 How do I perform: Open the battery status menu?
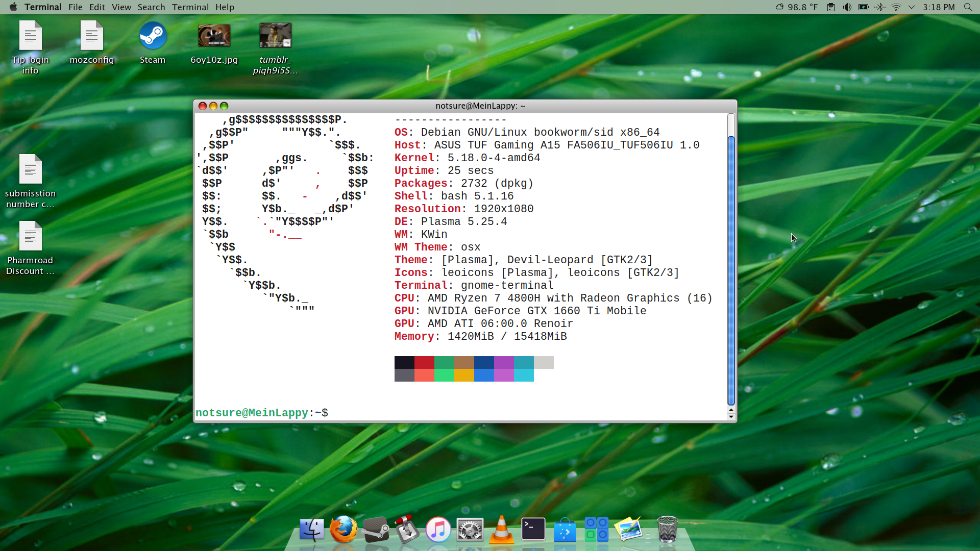point(864,7)
